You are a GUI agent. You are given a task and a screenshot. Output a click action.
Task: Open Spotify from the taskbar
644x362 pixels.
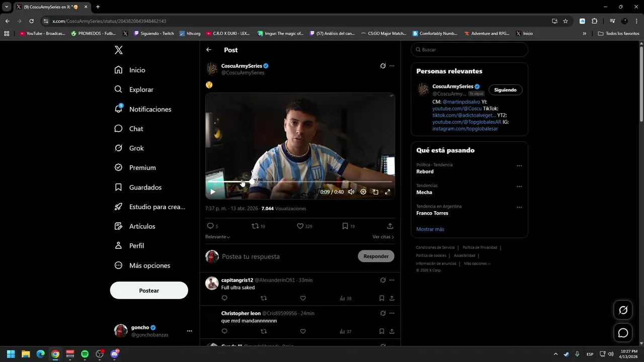tap(85, 354)
